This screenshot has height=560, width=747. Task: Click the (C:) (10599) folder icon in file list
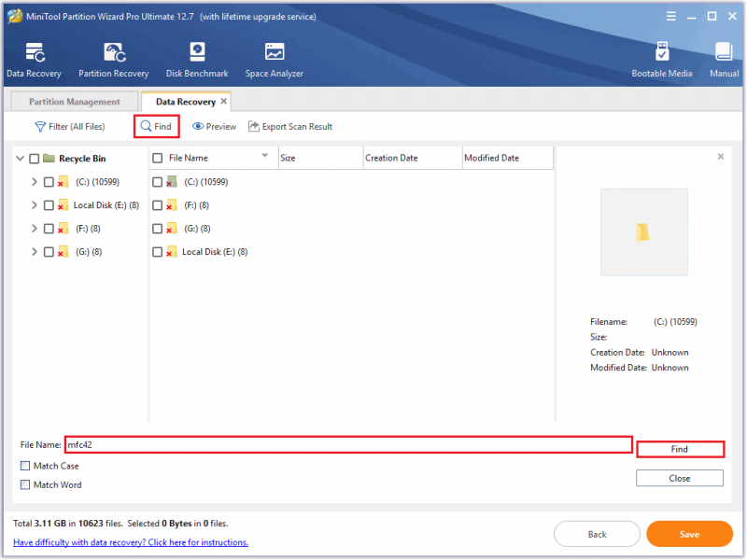coord(172,181)
